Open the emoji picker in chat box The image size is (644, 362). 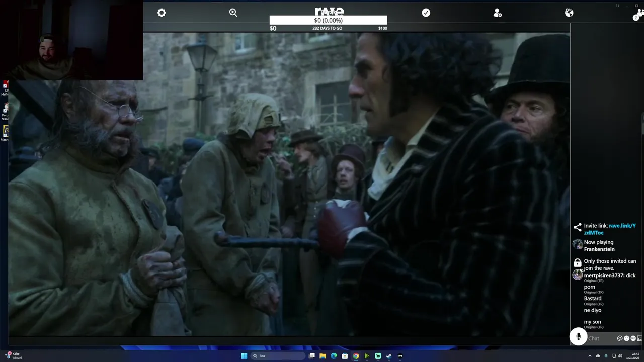click(x=627, y=338)
